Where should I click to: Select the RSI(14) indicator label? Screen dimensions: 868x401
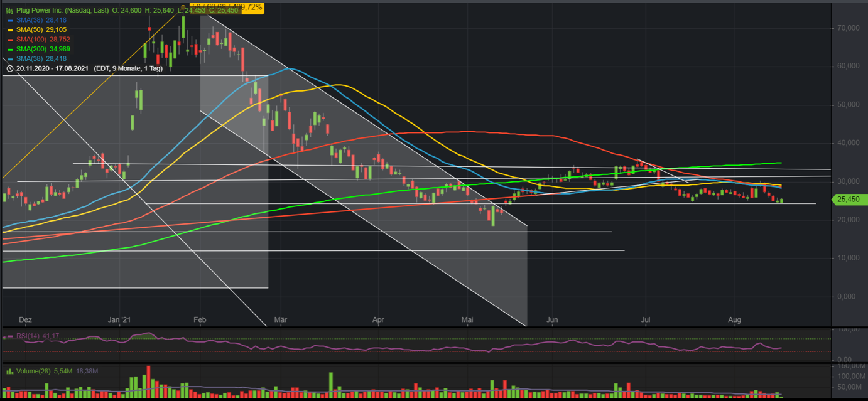[28, 336]
